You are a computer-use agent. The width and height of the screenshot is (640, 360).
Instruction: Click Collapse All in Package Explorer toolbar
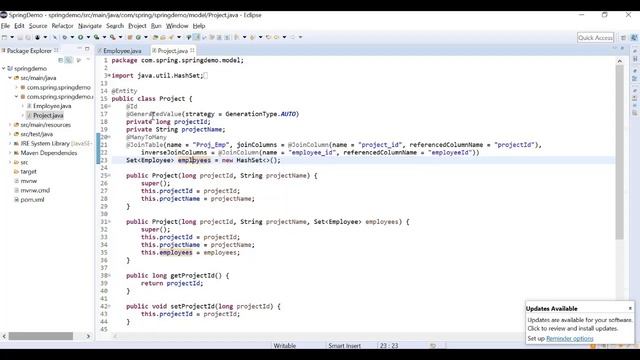pyautogui.click(x=60, y=60)
